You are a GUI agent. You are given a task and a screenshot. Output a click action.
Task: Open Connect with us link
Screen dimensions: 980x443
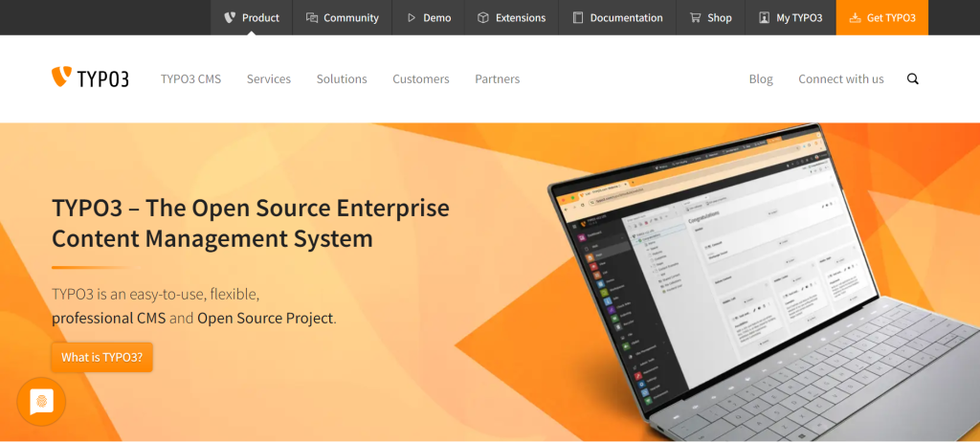(840, 78)
